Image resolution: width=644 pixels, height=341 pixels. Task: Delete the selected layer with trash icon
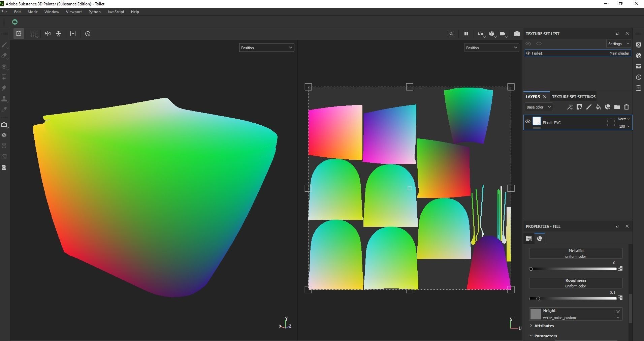coord(626,107)
